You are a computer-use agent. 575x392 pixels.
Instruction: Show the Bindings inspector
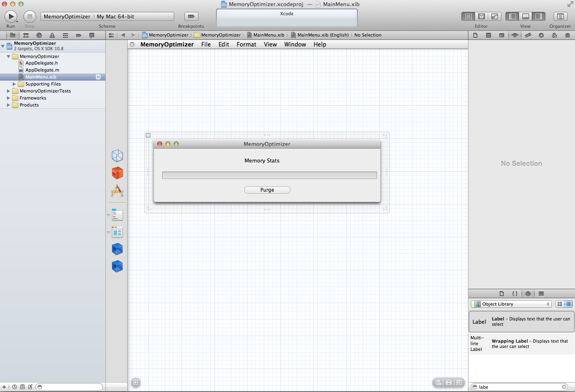[x=554, y=35]
